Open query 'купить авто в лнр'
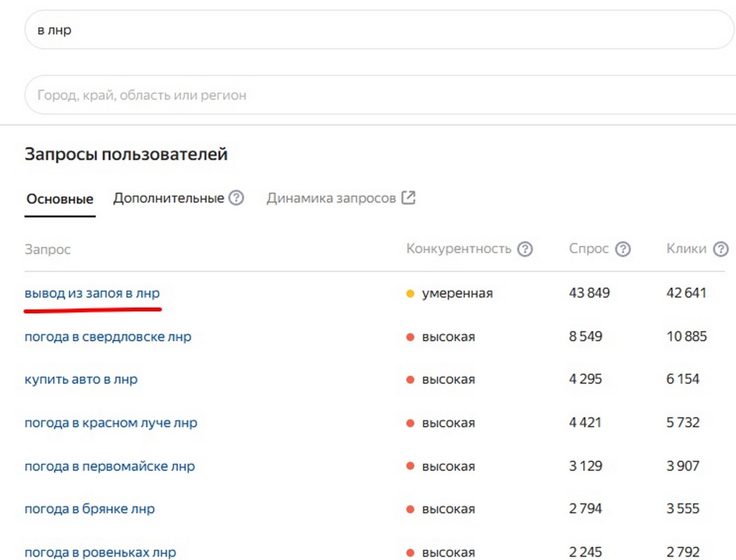Screen dimensions: 736x560 (x=81, y=379)
